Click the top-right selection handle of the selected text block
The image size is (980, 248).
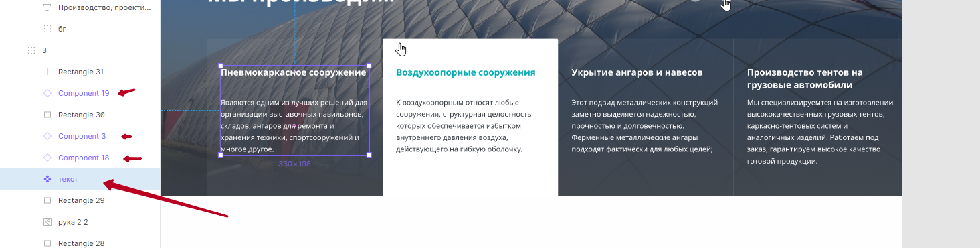pyautogui.click(x=369, y=66)
